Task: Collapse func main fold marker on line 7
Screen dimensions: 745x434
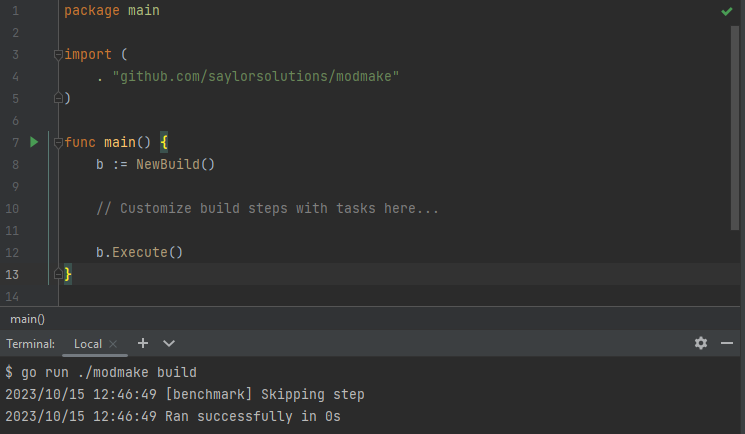Action: (58, 142)
